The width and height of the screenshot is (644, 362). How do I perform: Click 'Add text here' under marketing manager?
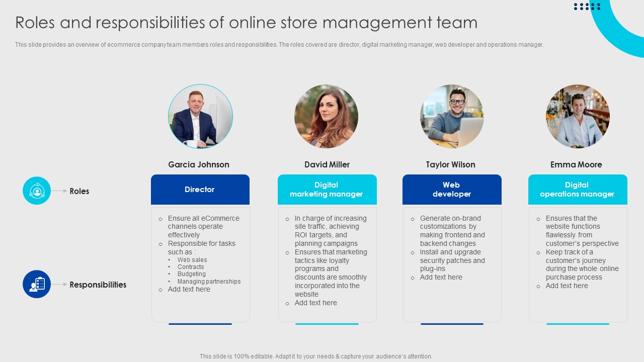pyautogui.click(x=316, y=303)
